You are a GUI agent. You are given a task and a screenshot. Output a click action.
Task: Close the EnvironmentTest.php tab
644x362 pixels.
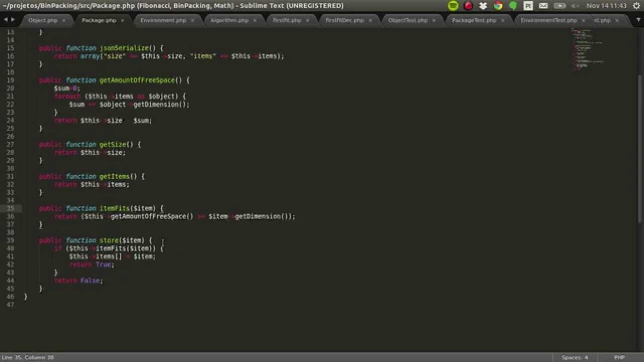[x=583, y=21]
